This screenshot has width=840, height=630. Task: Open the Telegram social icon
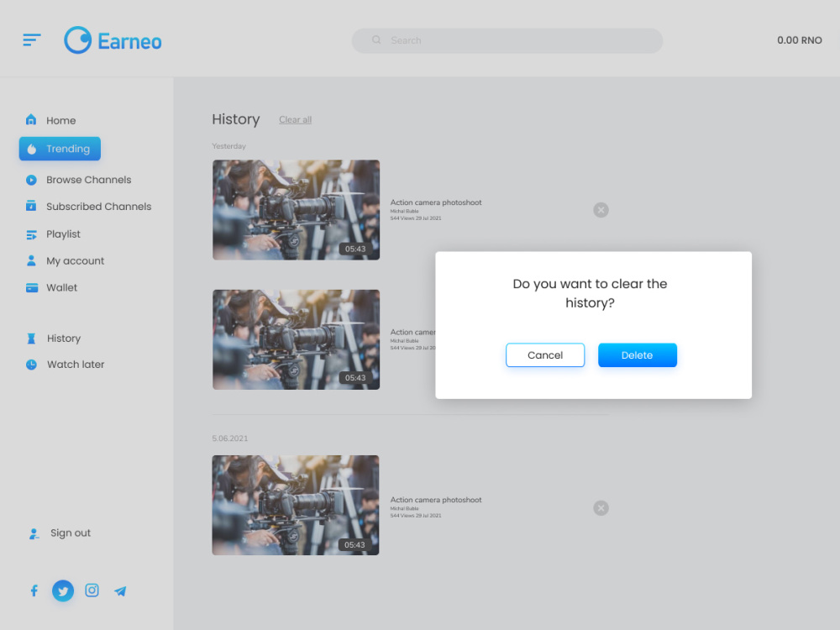[120, 591]
